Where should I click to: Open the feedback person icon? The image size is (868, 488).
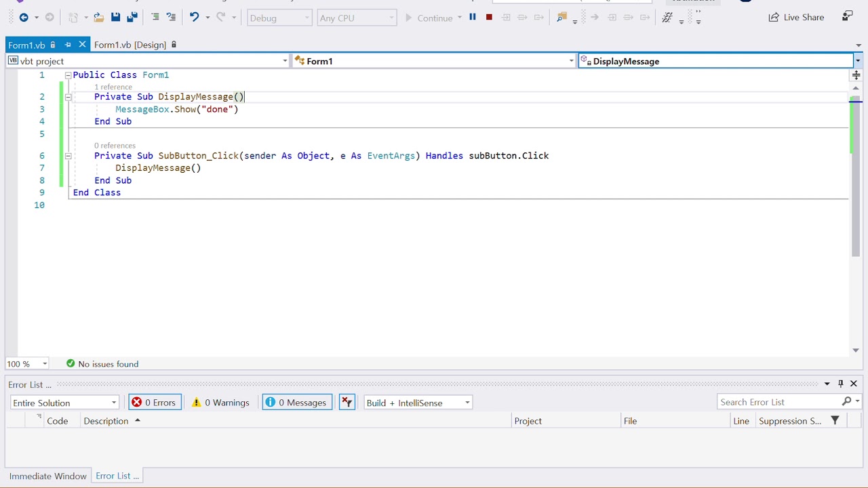point(848,17)
